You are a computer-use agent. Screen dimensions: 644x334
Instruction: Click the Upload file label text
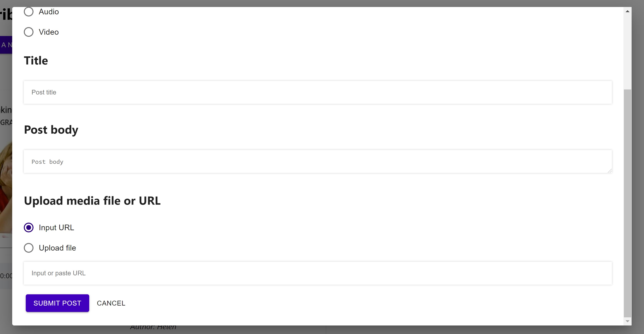tap(57, 248)
